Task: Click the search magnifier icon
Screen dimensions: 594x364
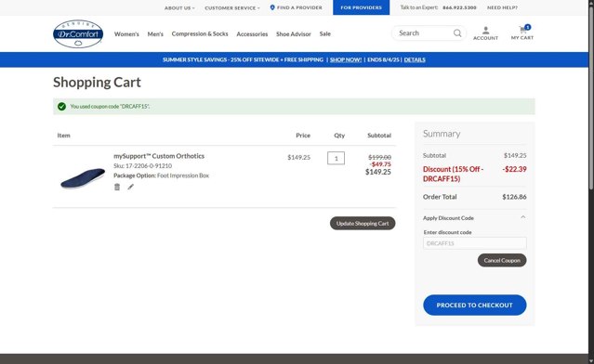Action: [457, 33]
